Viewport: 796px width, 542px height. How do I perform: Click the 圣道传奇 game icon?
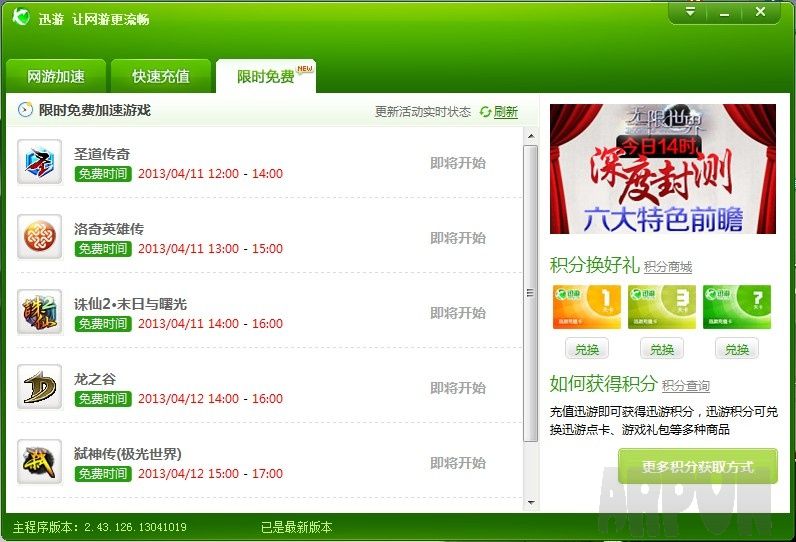pyautogui.click(x=40, y=162)
